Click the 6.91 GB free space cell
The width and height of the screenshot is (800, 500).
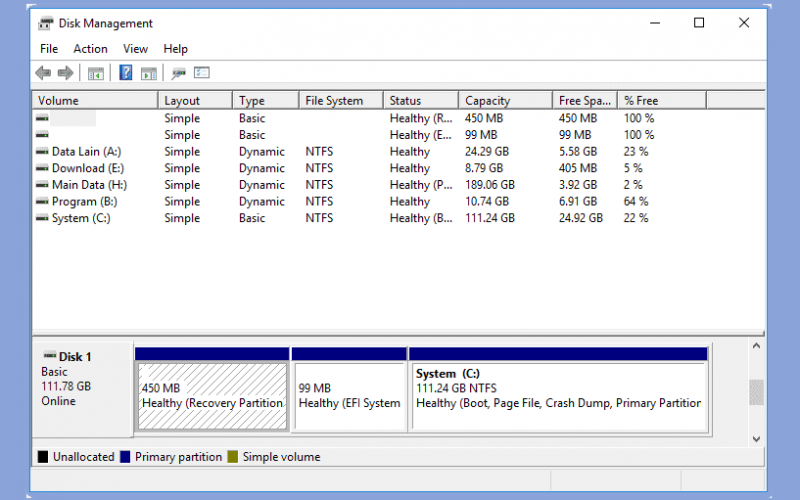[x=578, y=202]
